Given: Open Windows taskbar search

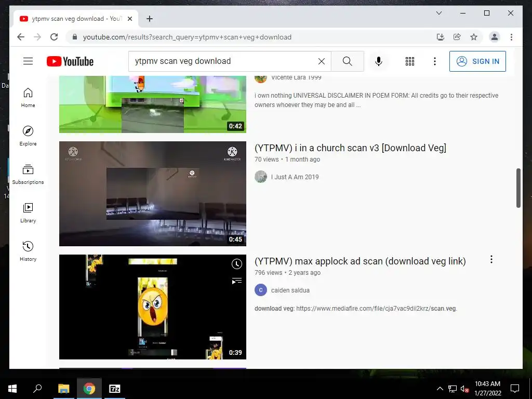Looking at the screenshot, I should pos(37,389).
